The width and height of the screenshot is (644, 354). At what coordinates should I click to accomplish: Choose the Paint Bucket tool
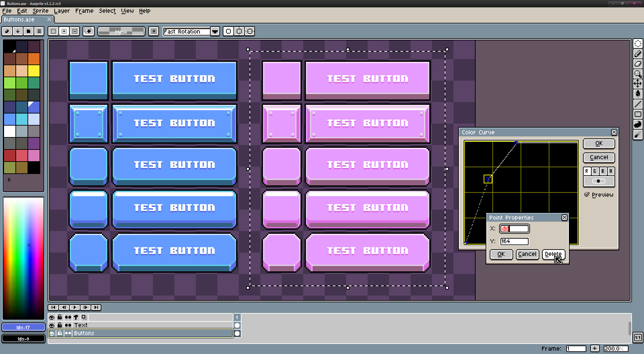pyautogui.click(x=638, y=94)
